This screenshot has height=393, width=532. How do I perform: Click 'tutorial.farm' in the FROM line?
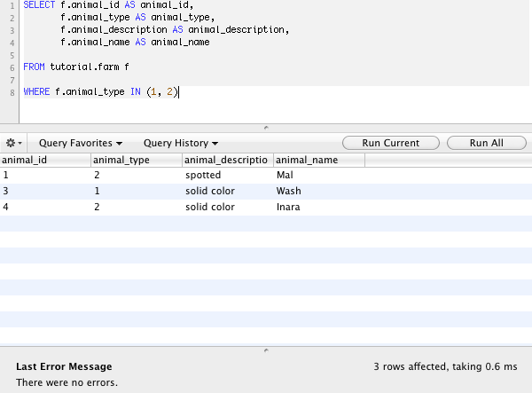84,67
